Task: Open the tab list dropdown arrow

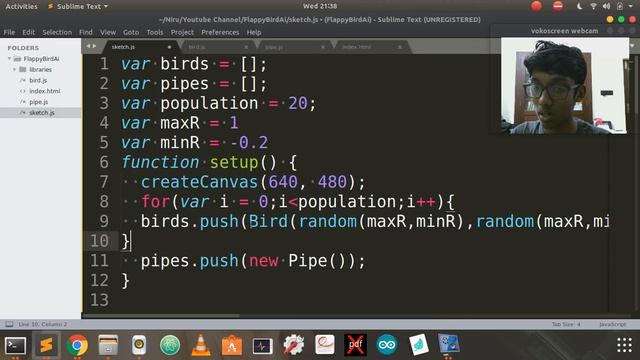Action: coord(632,46)
